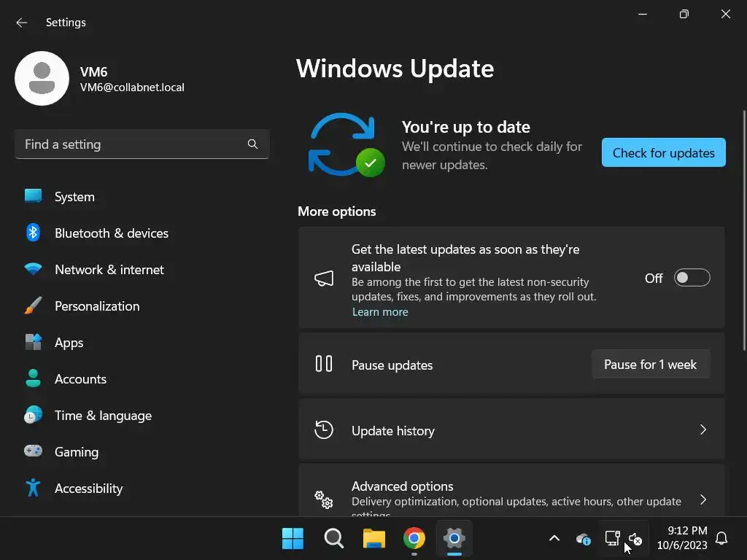Viewport: 747px width, 560px height.
Task: Open the Windows Start menu
Action: 293,539
